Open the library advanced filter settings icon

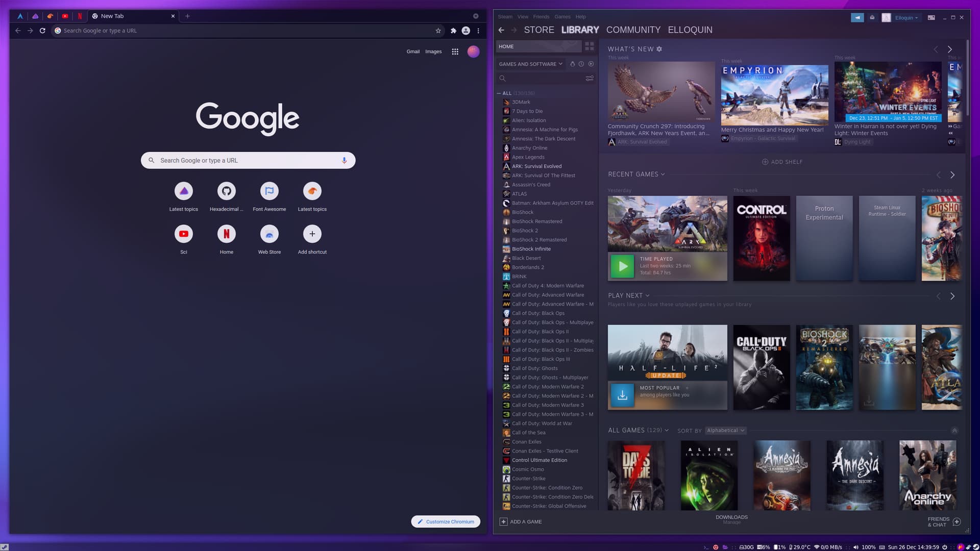pyautogui.click(x=590, y=79)
